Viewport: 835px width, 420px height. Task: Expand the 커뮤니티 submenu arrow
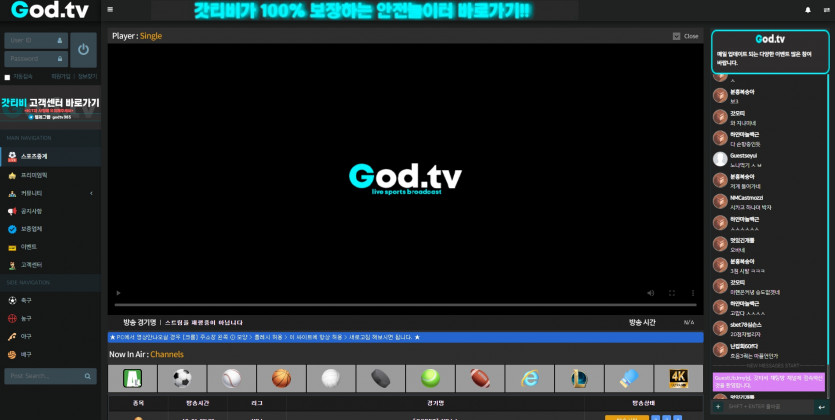pyautogui.click(x=91, y=193)
